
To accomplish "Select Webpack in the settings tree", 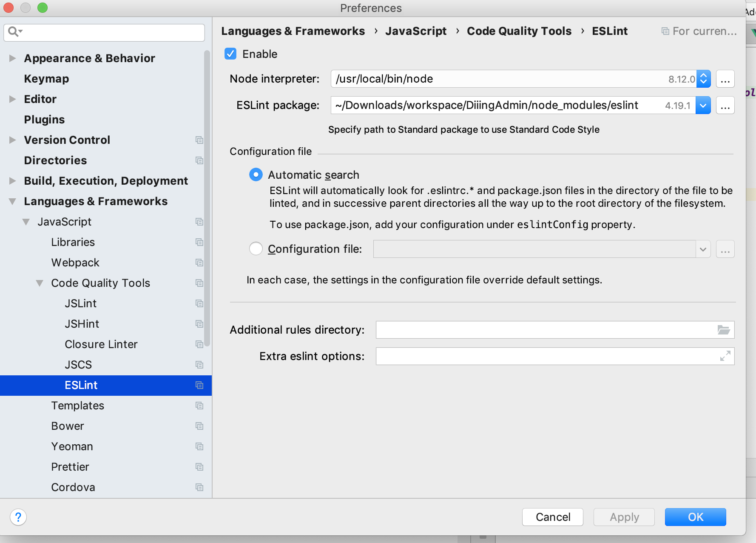I will (75, 263).
